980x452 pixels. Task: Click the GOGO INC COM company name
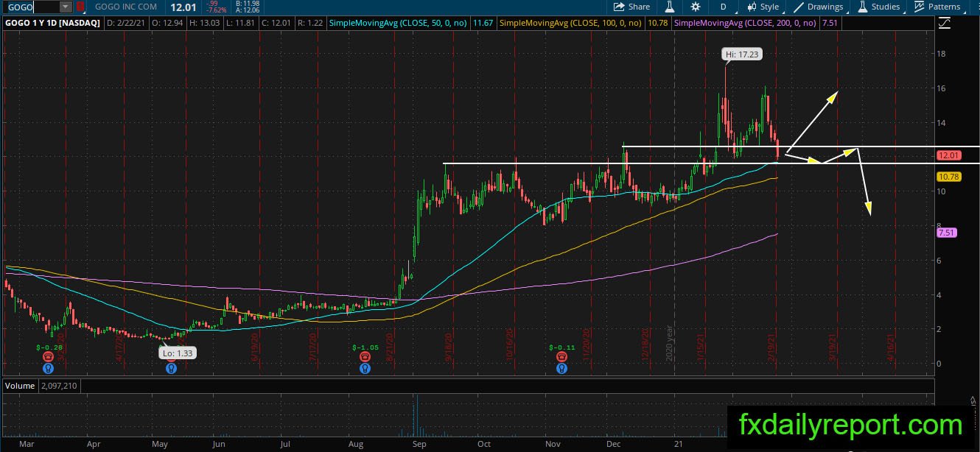pos(126,7)
